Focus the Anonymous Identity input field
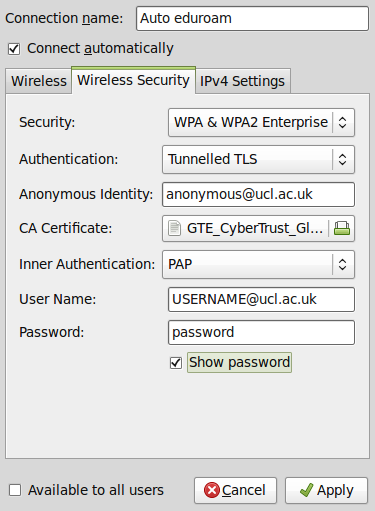The image size is (375, 511). click(258, 194)
